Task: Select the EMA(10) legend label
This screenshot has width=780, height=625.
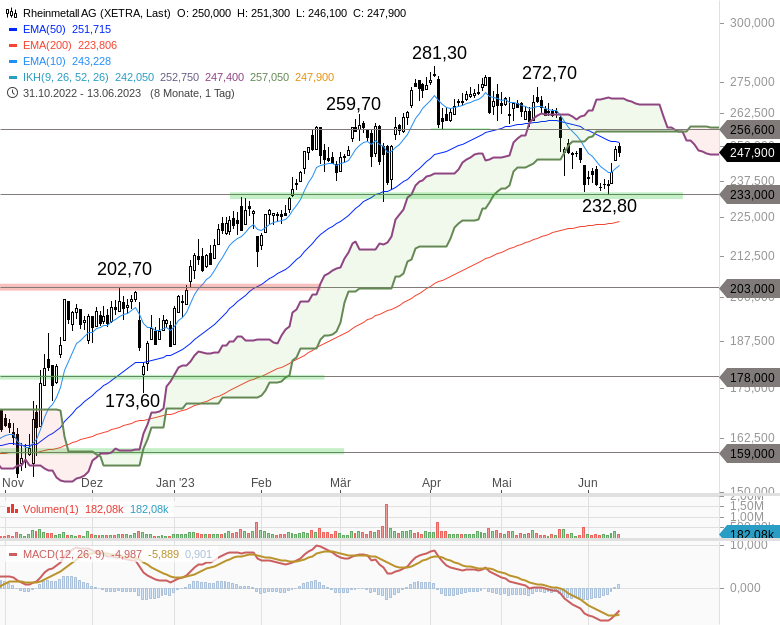Action: tap(44, 61)
